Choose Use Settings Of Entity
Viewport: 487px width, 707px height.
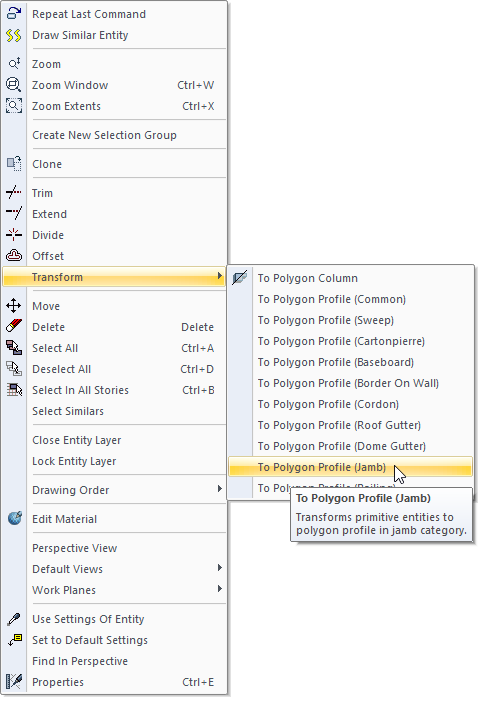point(114,619)
